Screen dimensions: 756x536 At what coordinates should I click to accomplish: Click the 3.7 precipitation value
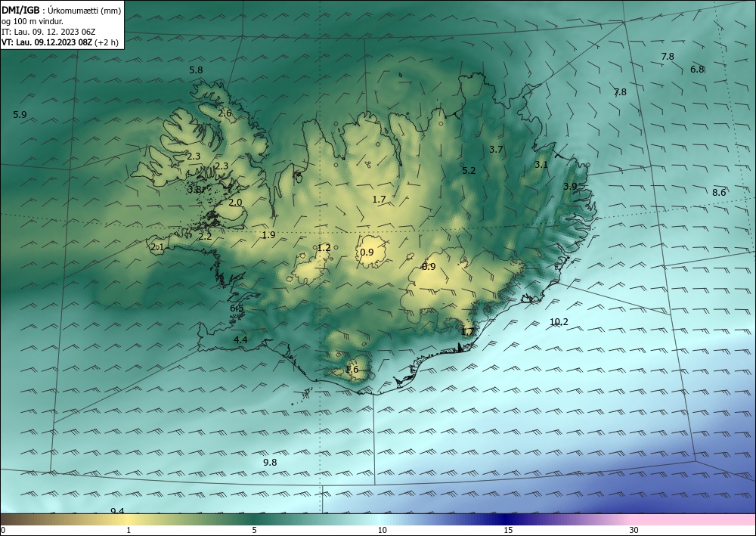496,150
